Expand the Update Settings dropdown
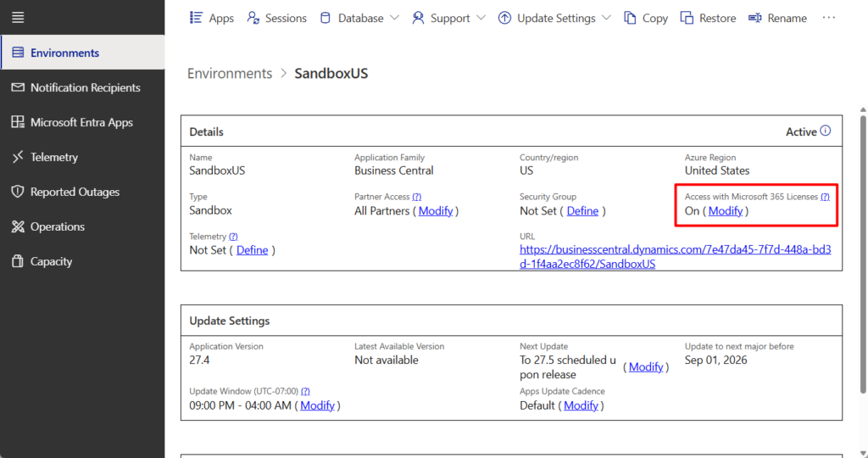868x458 pixels. coord(555,18)
